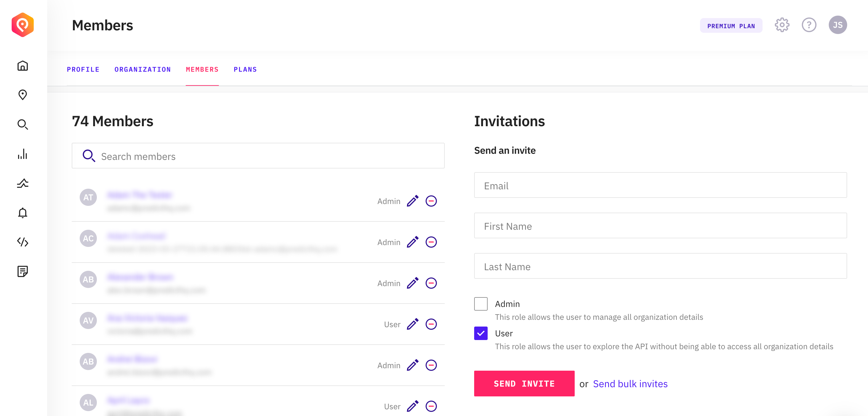The height and width of the screenshot is (416, 868).
Task: Check the Admin role checkbox
Action: click(x=481, y=304)
